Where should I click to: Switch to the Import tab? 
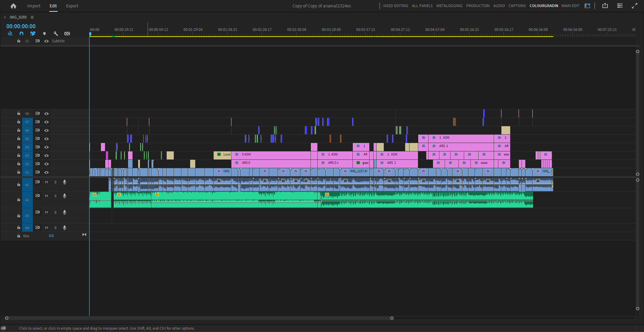pos(34,6)
